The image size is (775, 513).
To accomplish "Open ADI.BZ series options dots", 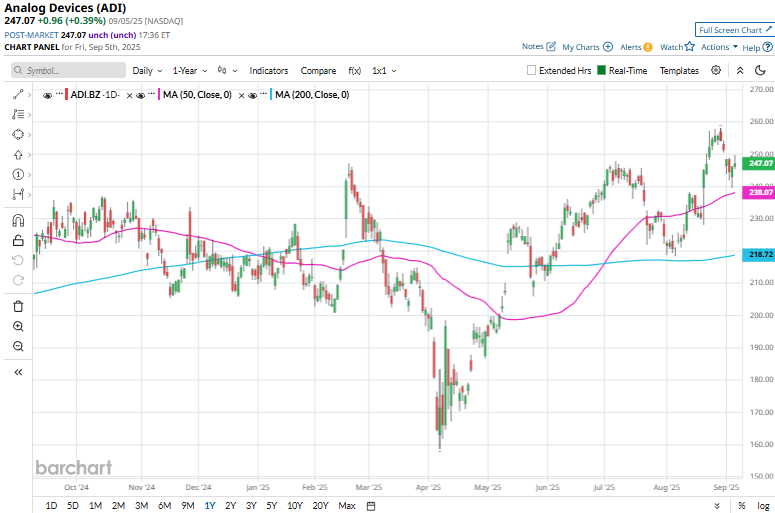I will [59, 94].
